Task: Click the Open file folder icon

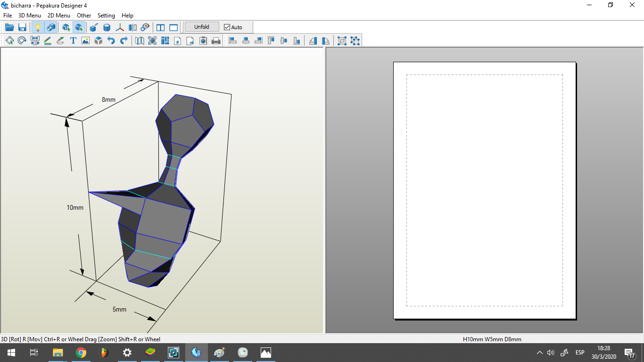Action: 9,27
